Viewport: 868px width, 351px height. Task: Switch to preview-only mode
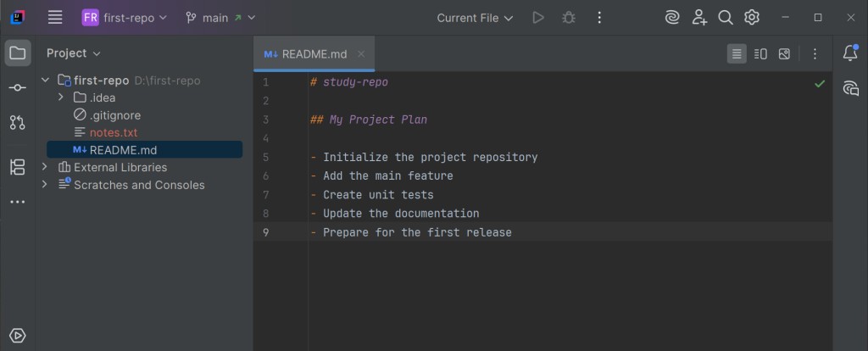(x=784, y=53)
